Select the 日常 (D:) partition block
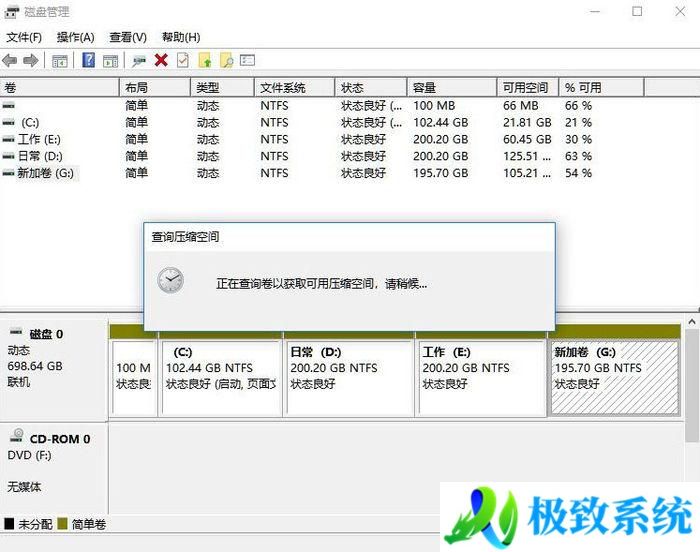This screenshot has width=700, height=552. point(350,378)
